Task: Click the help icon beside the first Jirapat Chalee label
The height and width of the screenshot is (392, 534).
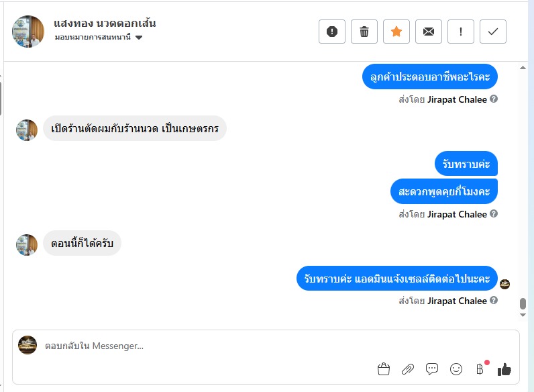Action: click(494, 99)
